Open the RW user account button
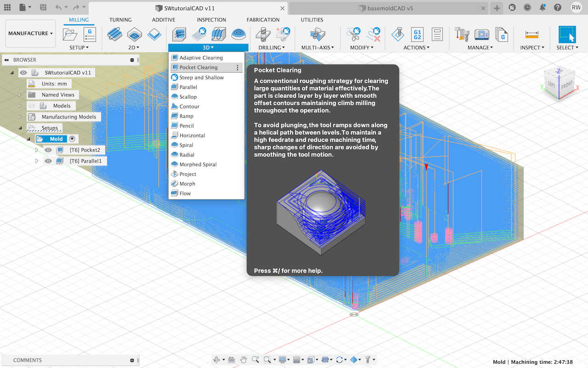The width and height of the screenshot is (588, 368). [x=576, y=7]
